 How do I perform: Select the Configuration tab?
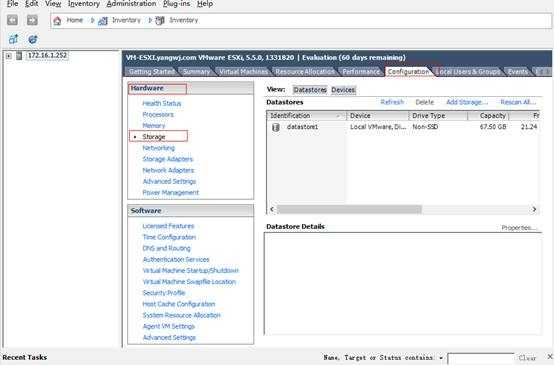click(408, 72)
